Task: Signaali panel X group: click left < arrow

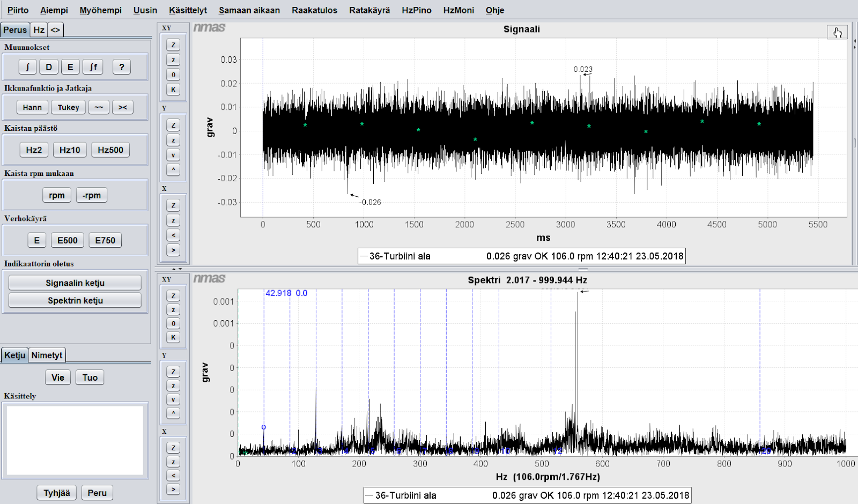Action: (173, 235)
